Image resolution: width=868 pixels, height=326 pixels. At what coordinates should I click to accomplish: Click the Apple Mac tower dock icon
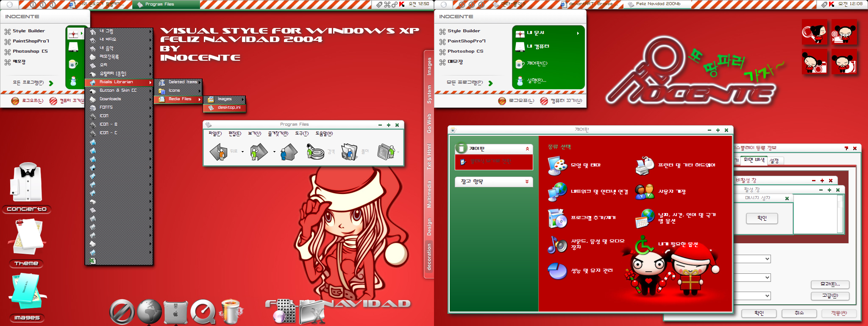click(175, 313)
